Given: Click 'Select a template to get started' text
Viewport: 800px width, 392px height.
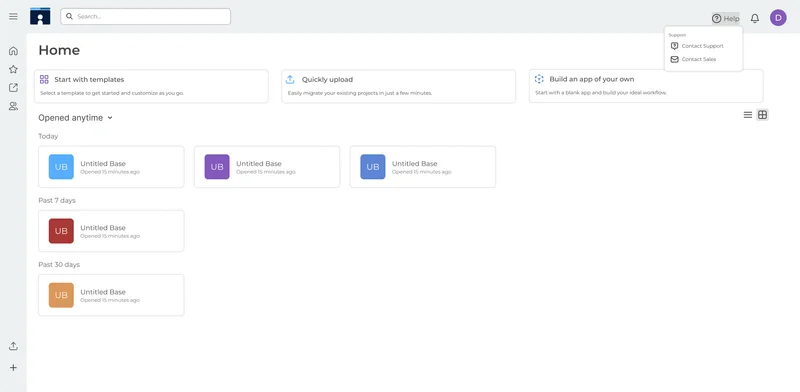Looking at the screenshot, I should tap(112, 93).
